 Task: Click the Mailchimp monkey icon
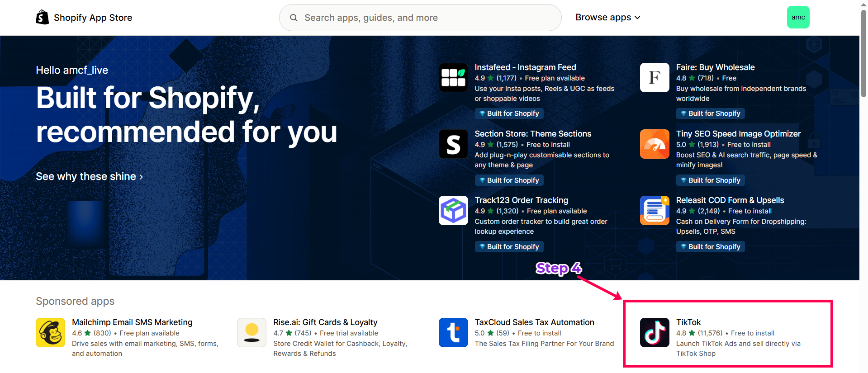pos(50,332)
